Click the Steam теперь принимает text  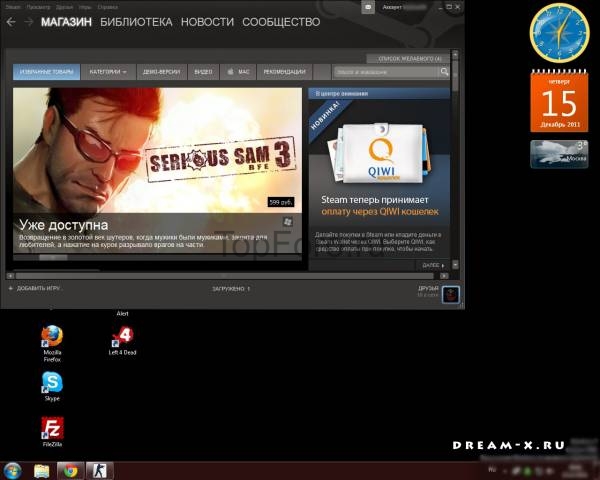pyautogui.click(x=375, y=200)
